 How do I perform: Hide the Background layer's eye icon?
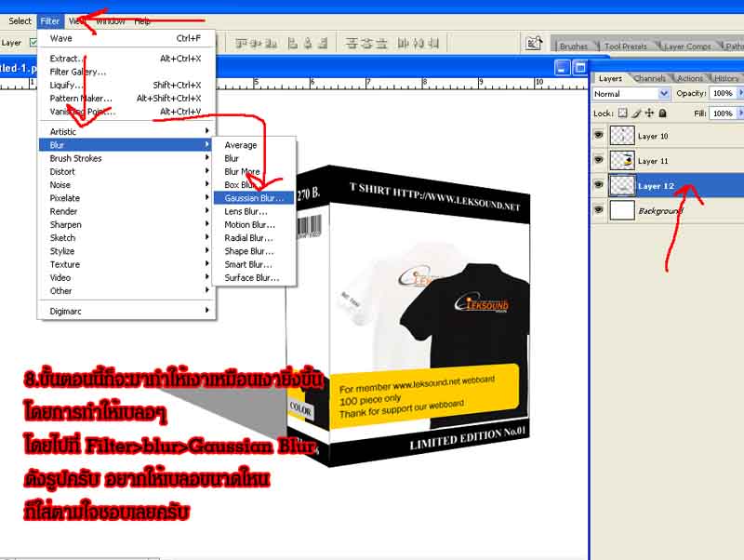point(599,209)
